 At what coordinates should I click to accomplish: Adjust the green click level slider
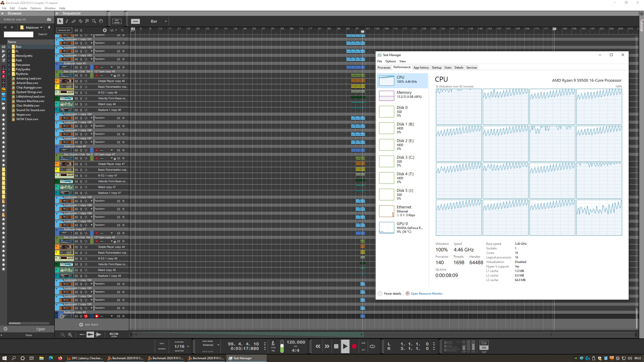point(282,346)
